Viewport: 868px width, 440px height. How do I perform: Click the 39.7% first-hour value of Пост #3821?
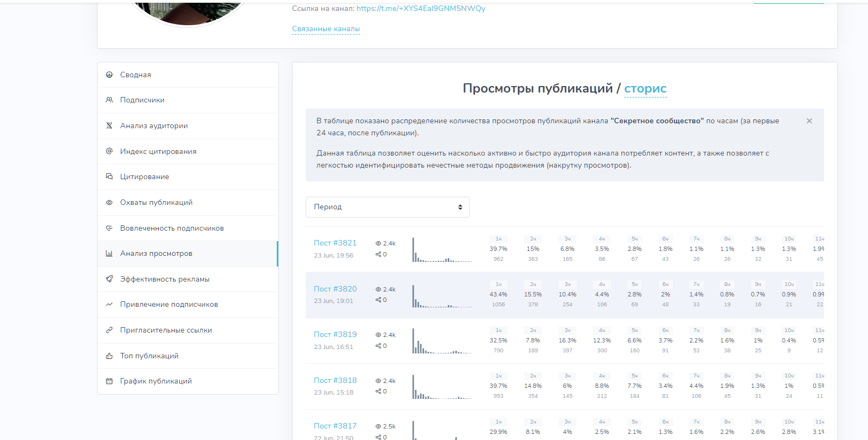(499, 249)
